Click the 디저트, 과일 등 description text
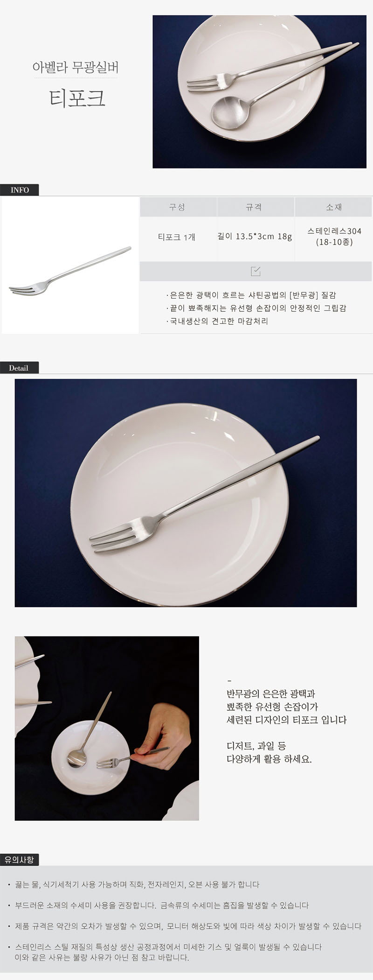The height and width of the screenshot is (980, 373). pyautogui.click(x=256, y=746)
